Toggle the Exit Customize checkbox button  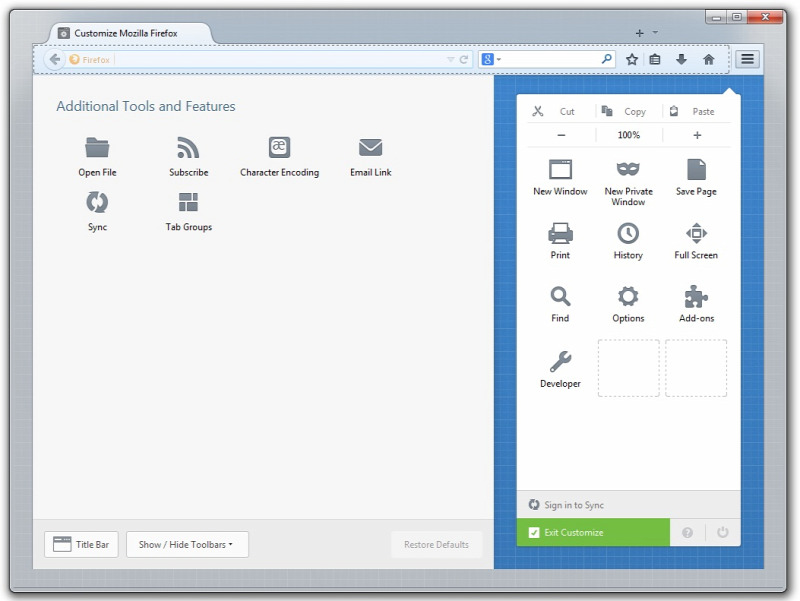click(593, 533)
